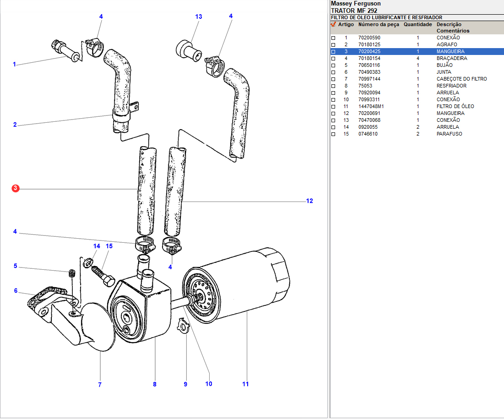Select callout number 12 on diagram
Viewport: 504px width, 420px height.
[x=309, y=201]
